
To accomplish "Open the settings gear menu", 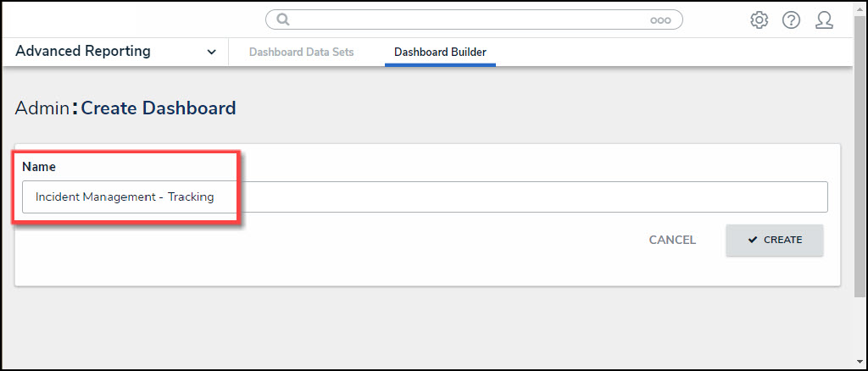I will (x=759, y=20).
